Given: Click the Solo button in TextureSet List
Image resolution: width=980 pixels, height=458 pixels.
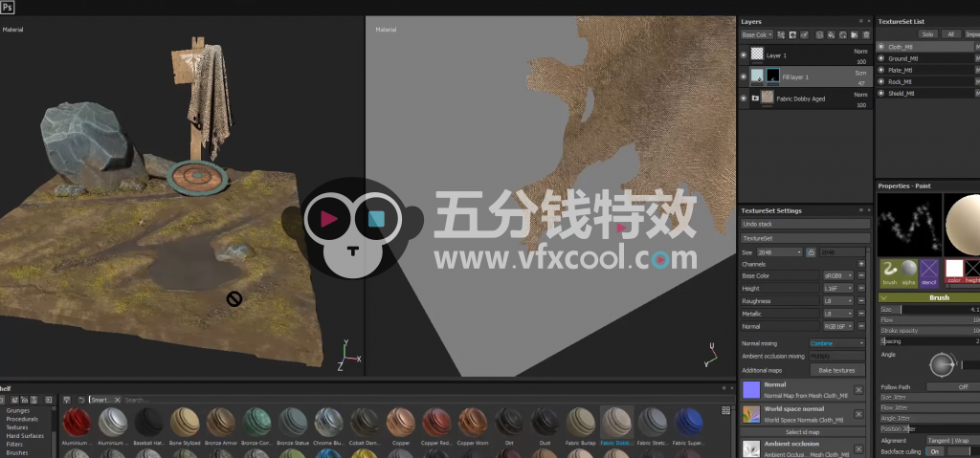Looking at the screenshot, I should tap(928, 34).
